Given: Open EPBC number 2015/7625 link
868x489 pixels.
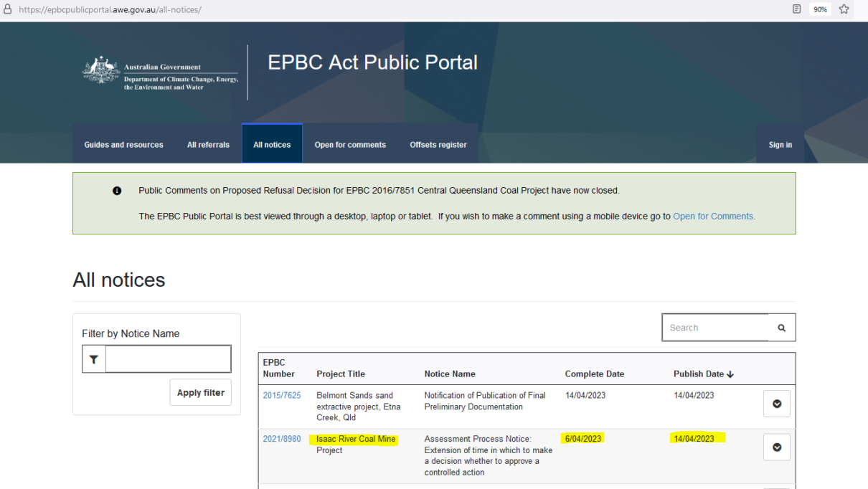Looking at the screenshot, I should pyautogui.click(x=281, y=395).
